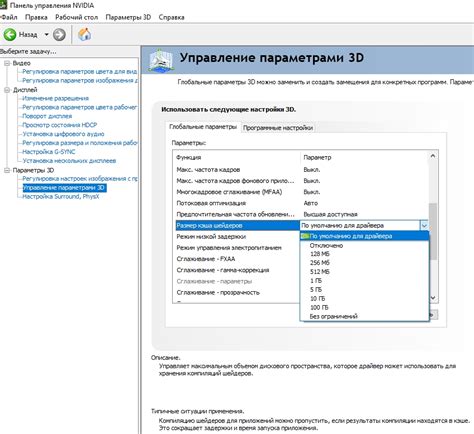Open Изменение разрешения link
This screenshot has width=474, height=434.
pyautogui.click(x=56, y=98)
